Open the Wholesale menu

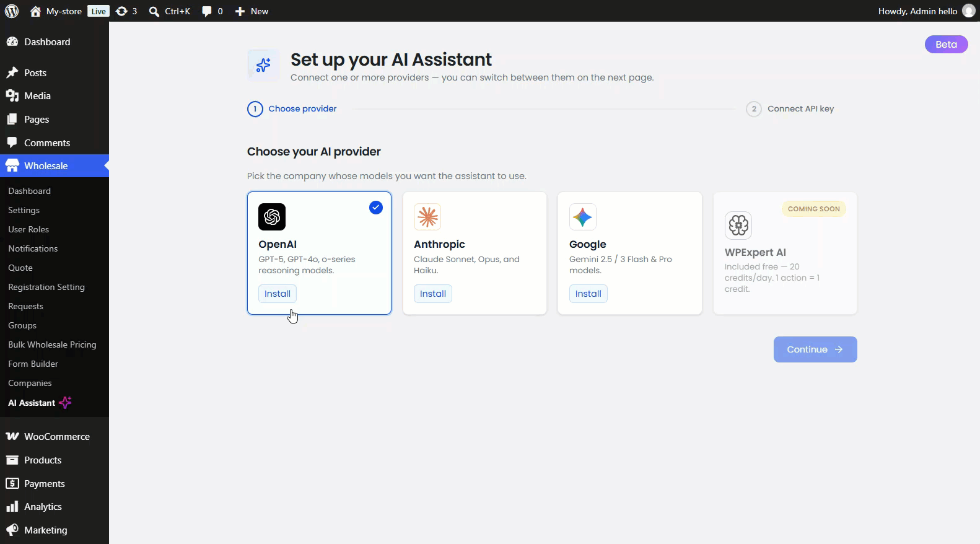(x=55, y=165)
